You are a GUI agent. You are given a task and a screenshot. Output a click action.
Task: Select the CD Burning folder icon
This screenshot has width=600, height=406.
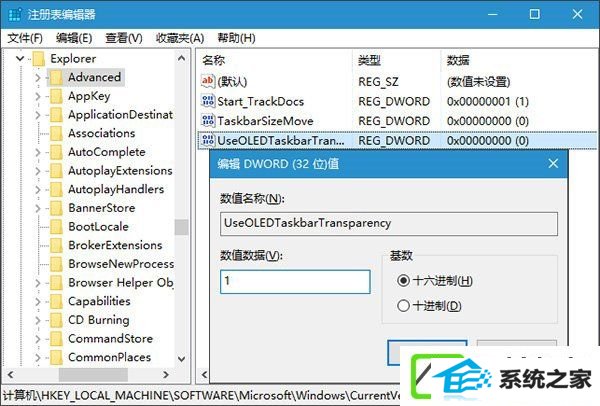click(56, 320)
